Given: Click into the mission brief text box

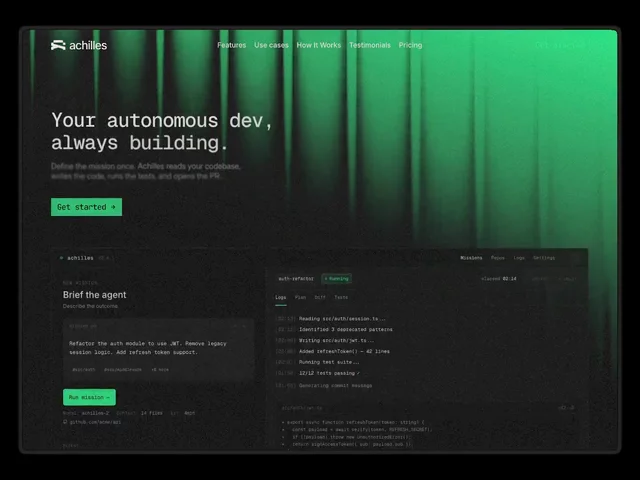Looking at the screenshot, I should click(159, 350).
